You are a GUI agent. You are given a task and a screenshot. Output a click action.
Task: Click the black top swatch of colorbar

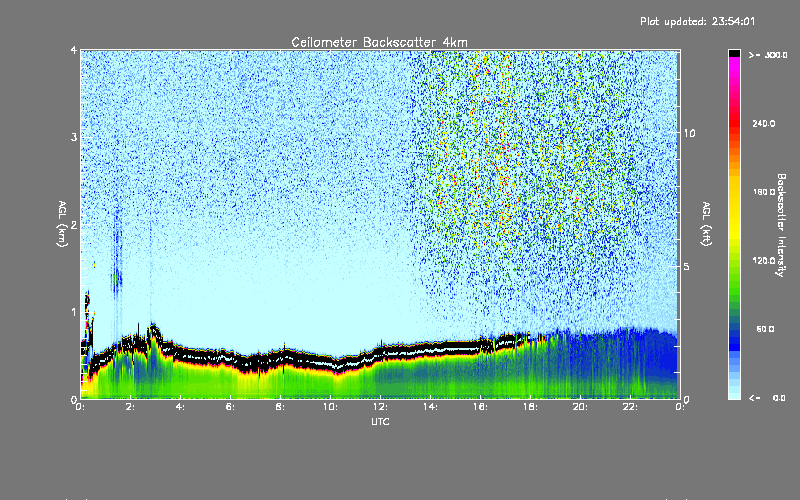[734, 53]
